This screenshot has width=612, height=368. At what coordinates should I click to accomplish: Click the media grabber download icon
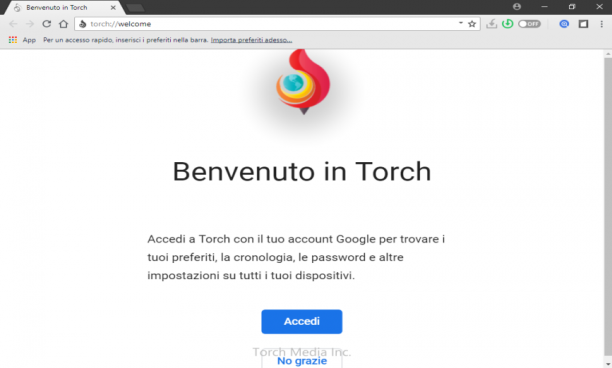coord(491,24)
